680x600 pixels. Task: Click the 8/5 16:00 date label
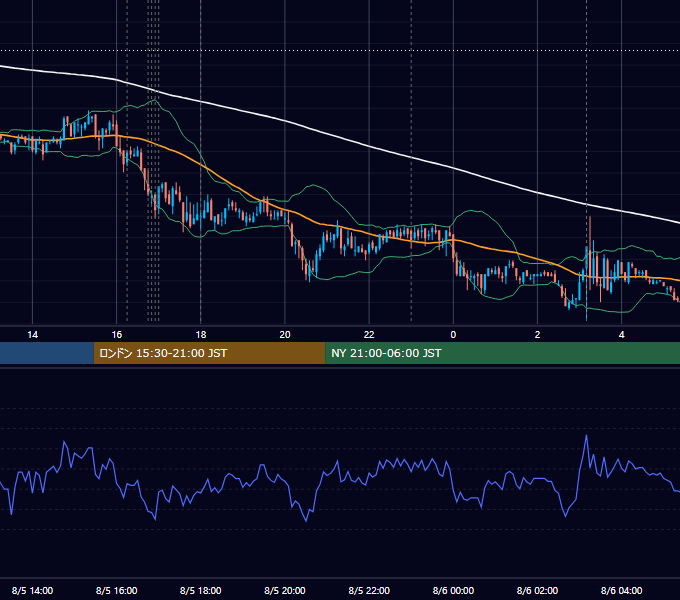tap(117, 590)
